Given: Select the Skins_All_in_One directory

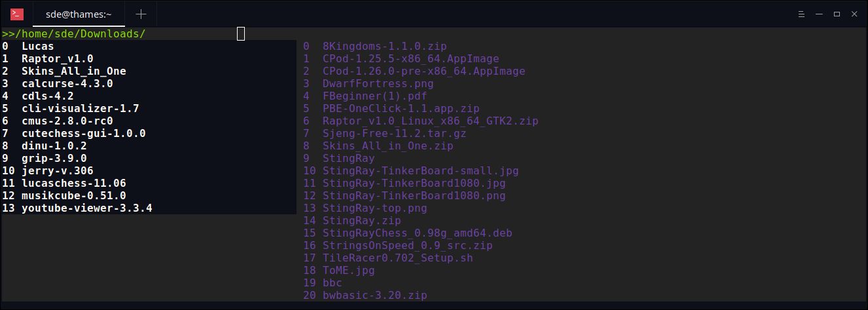Looking at the screenshot, I should click(74, 71).
